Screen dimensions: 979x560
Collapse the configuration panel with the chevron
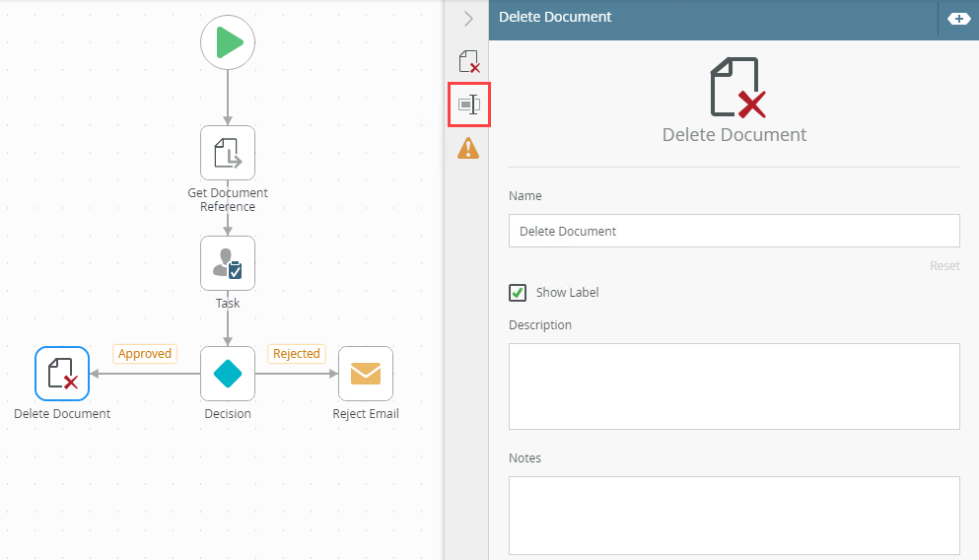[x=468, y=18]
